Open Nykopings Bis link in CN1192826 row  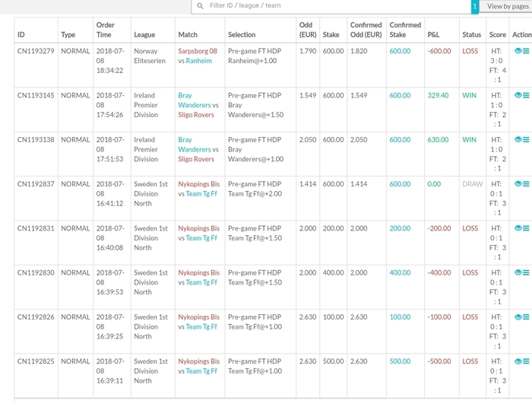[x=199, y=317]
